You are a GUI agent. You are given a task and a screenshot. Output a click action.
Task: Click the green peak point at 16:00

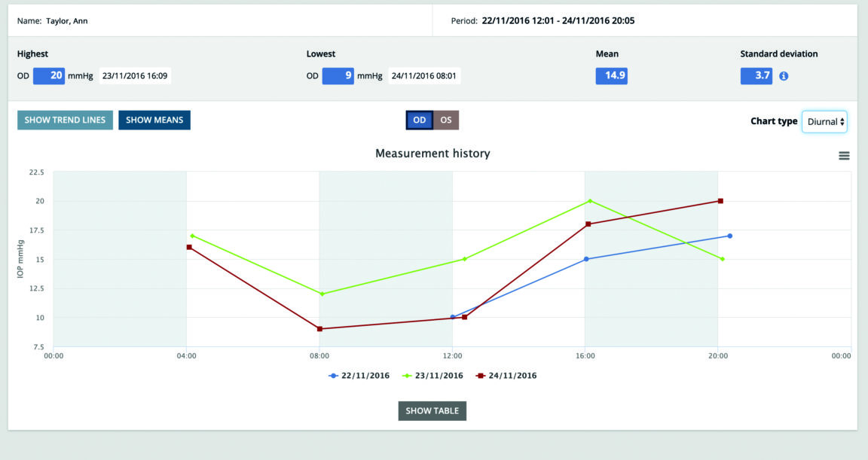click(x=589, y=201)
